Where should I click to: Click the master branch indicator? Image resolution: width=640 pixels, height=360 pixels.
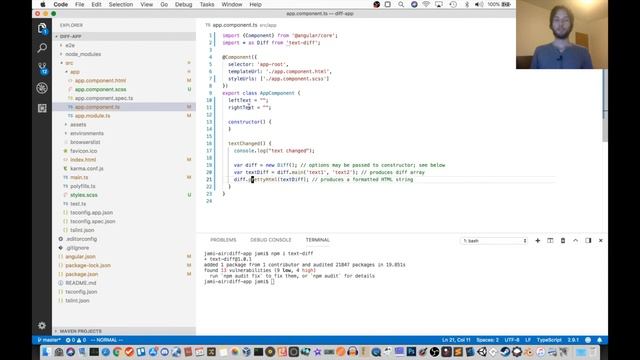[49, 340]
